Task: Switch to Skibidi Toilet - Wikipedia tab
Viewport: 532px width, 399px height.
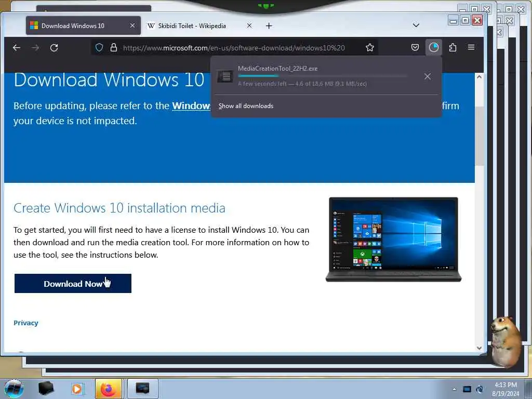Action: [200, 25]
